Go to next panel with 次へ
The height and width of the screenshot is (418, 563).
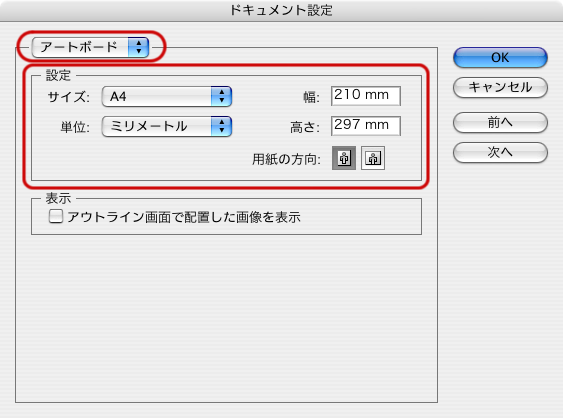click(500, 152)
